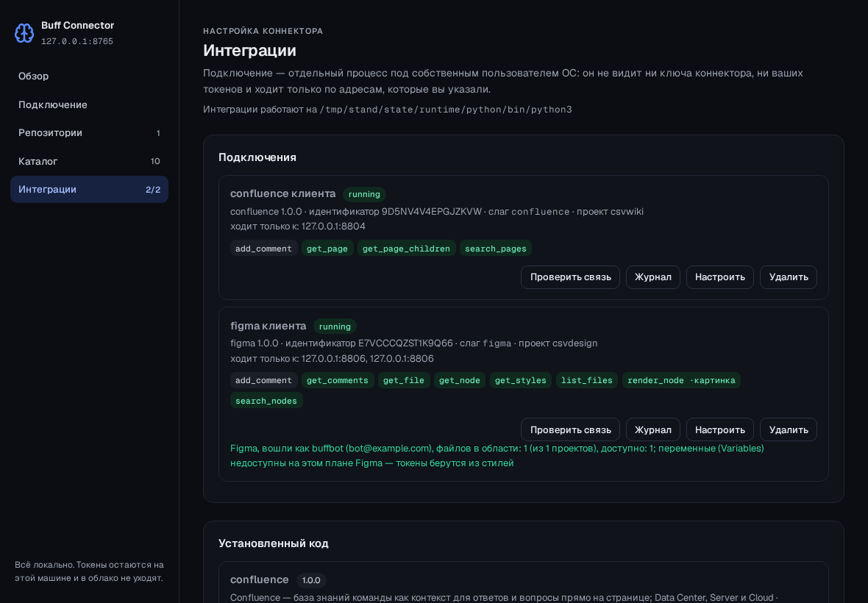The width and height of the screenshot is (868, 603).
Task: Click the identifier 9D5NV4V4EPGJZKVW text
Action: point(432,211)
